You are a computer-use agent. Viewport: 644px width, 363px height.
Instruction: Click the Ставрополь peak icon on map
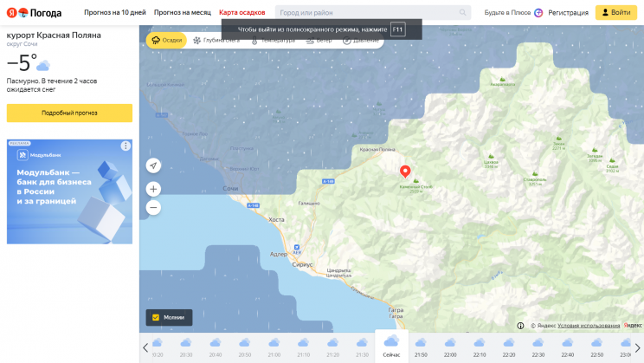[x=535, y=174]
